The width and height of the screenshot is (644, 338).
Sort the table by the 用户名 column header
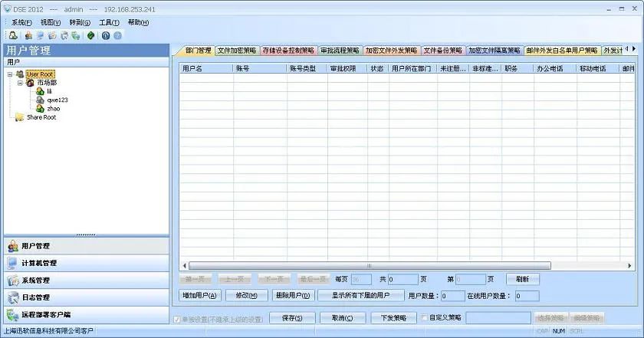point(206,68)
